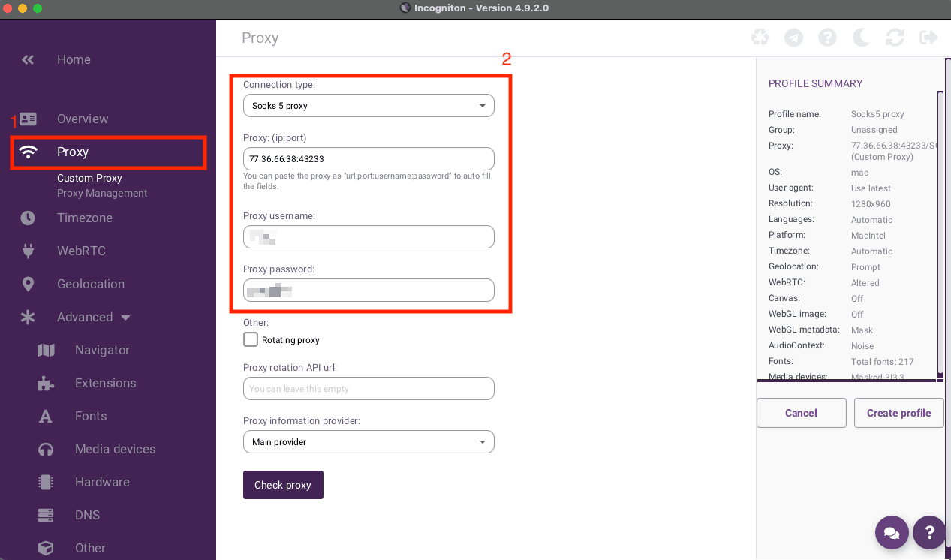Toggle dark mode using the moon icon

click(860, 36)
